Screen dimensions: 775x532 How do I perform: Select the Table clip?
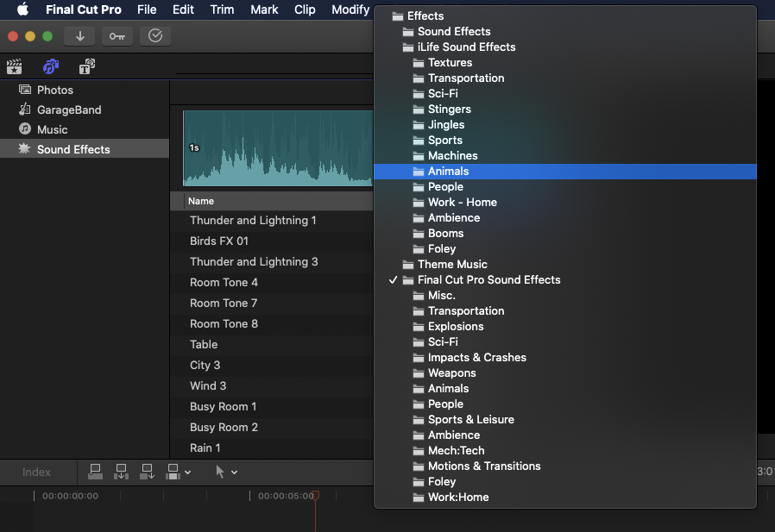tap(272, 344)
